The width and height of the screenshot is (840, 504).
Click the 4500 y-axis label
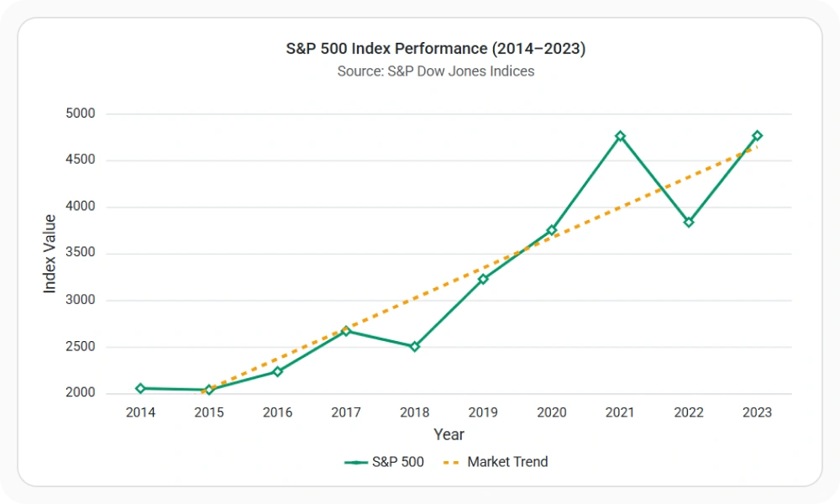(x=81, y=160)
